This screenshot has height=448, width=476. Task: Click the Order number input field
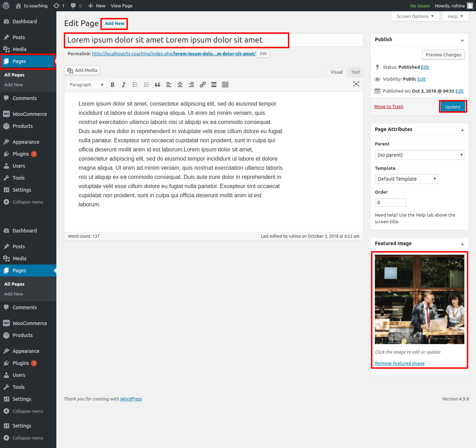click(x=390, y=203)
